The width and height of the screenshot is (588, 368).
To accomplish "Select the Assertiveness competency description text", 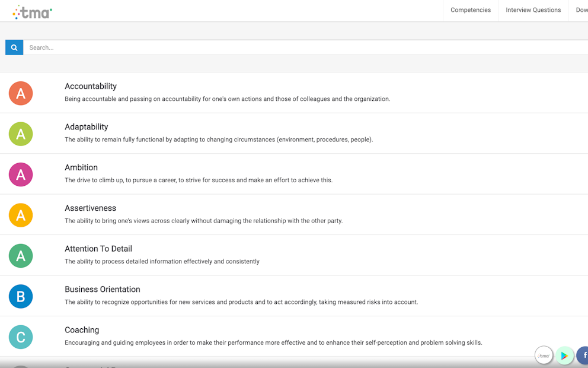I will (x=203, y=221).
